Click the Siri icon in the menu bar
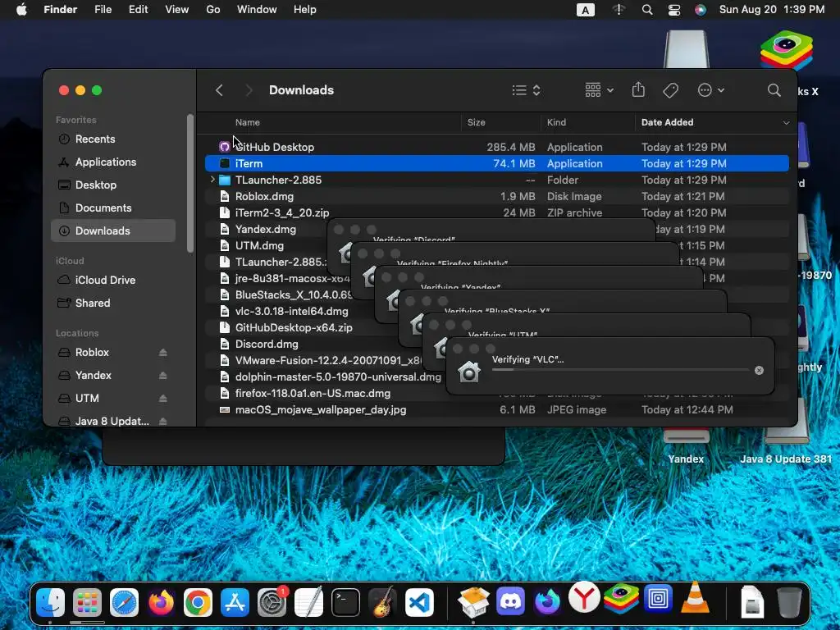Screen dimensions: 840x630 point(701,10)
